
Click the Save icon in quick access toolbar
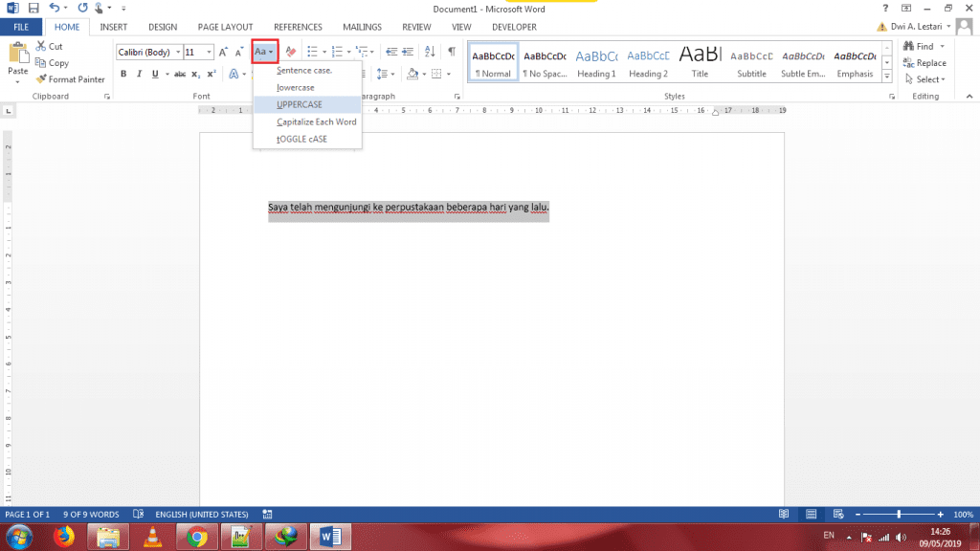[33, 8]
